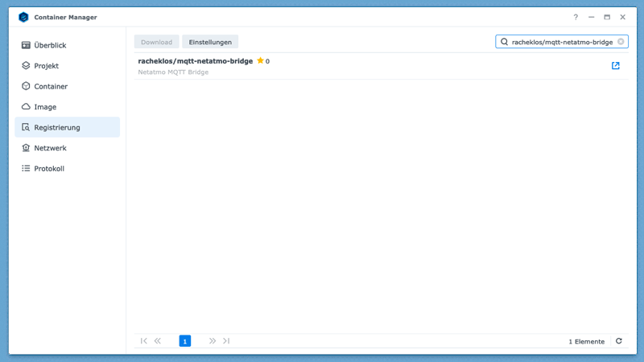644x362 pixels.
Task: Open the Projekt section
Action: [46, 66]
